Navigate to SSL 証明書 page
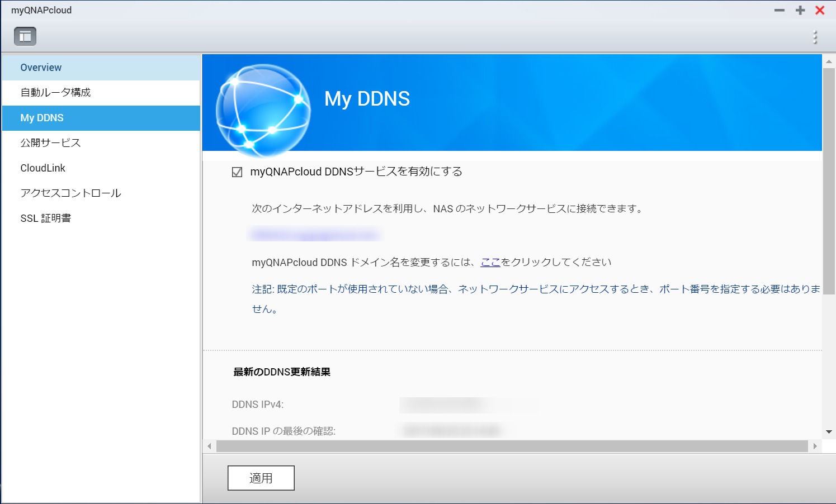The width and height of the screenshot is (836, 504). click(101, 218)
